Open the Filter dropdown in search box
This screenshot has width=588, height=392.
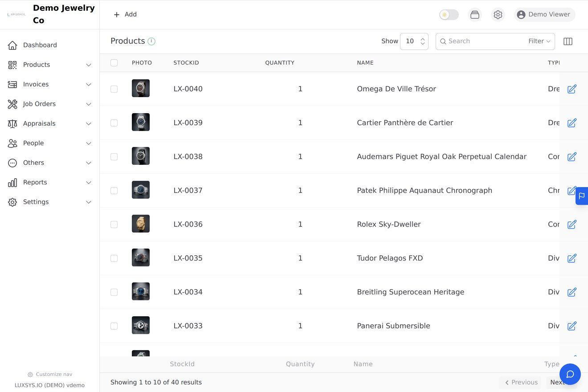click(539, 41)
